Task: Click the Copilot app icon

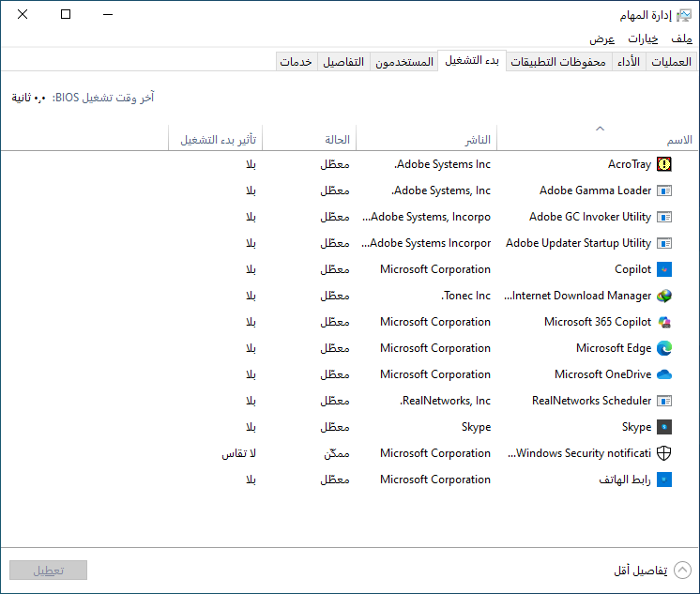Action: coord(664,269)
